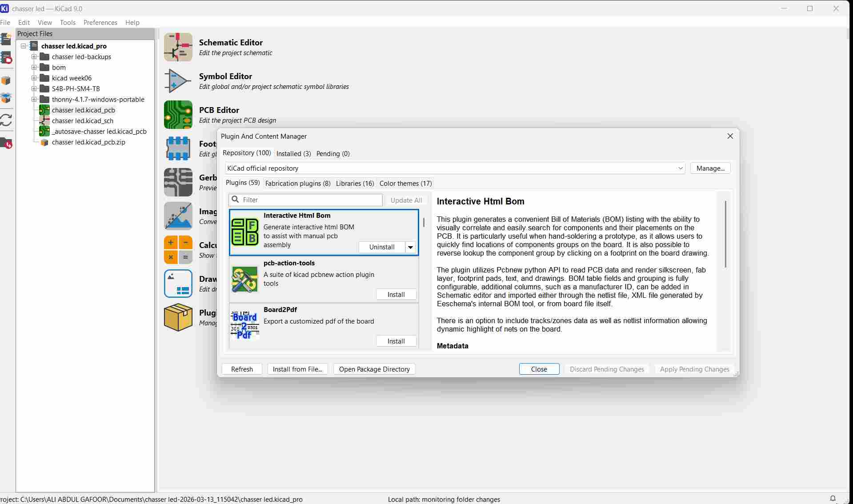Image resolution: width=853 pixels, height=504 pixels.
Task: Expand the S4B-PH-SM4-TB folder node
Action: pyautogui.click(x=34, y=88)
